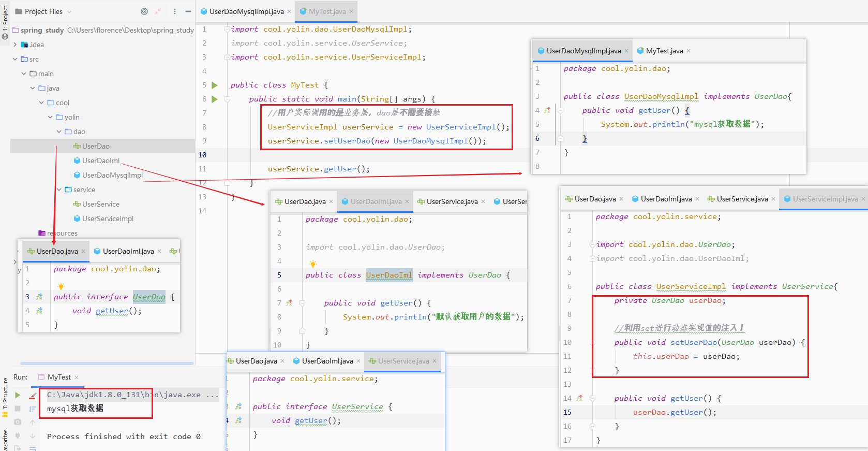This screenshot has height=451, width=868.
Task: Close the UserServiceImpl.java tab
Action: click(x=863, y=199)
